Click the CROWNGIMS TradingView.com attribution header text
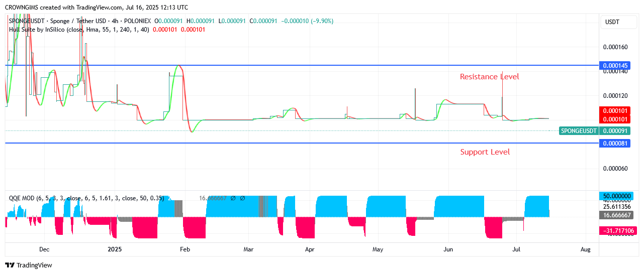Image resolution: width=644 pixels, height=274 pixels. point(97,8)
